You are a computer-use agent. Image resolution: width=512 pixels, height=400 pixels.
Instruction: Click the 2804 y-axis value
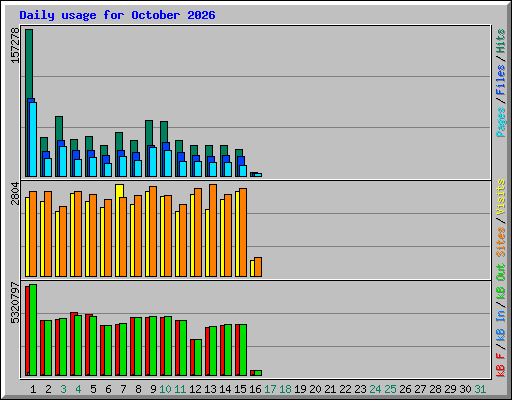(x=15, y=193)
